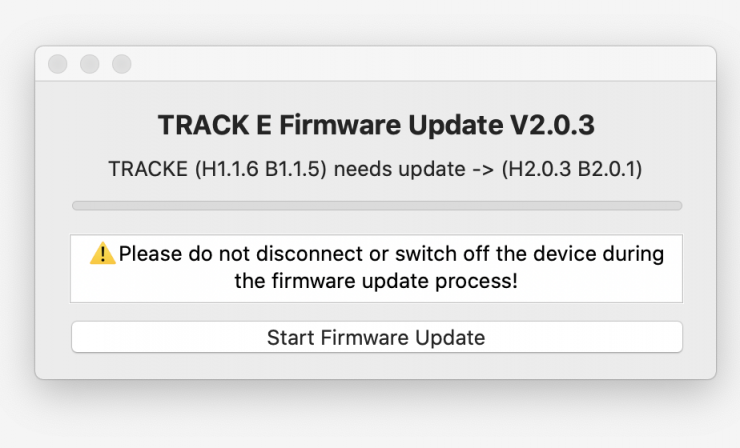This screenshot has height=448, width=740.
Task: Click blank area below Start Firmware Update
Action: point(376,365)
